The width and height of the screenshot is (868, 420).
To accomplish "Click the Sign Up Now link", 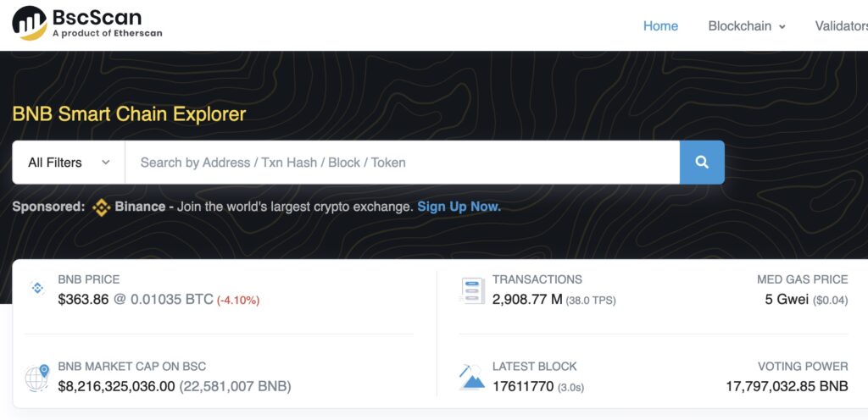I will [459, 207].
